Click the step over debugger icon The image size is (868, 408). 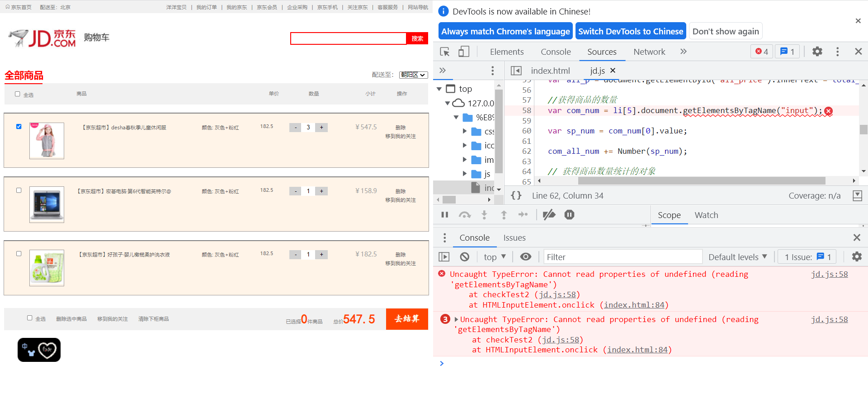(465, 215)
